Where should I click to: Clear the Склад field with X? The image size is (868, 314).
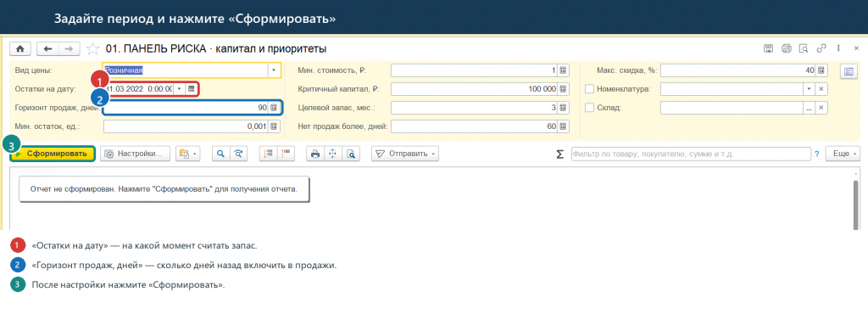[821, 108]
